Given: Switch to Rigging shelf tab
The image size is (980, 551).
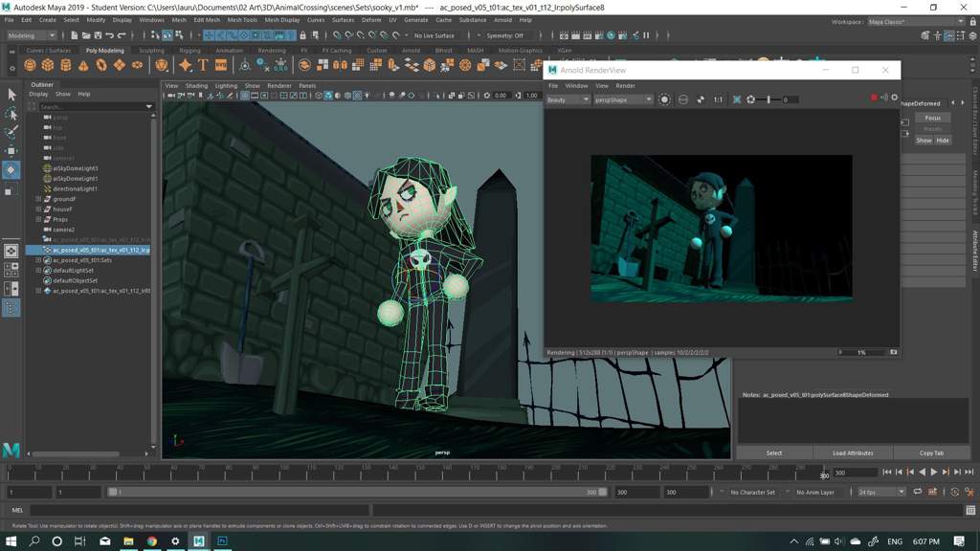Looking at the screenshot, I should (190, 51).
